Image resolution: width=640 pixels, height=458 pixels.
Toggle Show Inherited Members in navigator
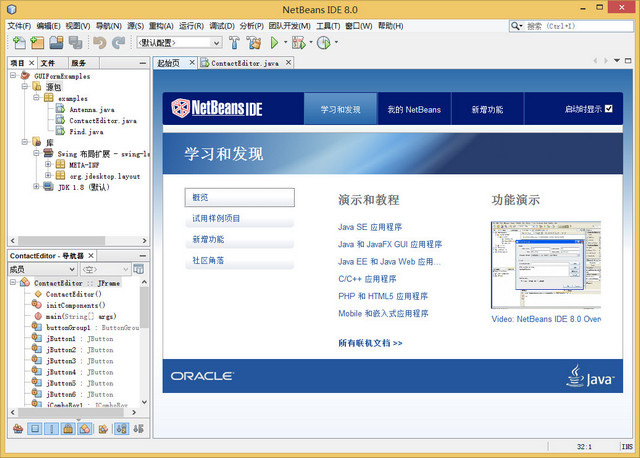click(x=18, y=429)
